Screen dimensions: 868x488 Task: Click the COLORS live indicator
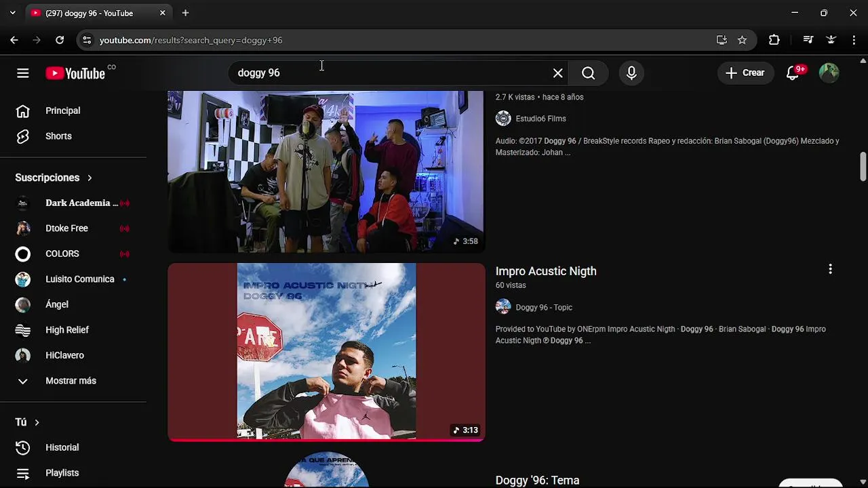coord(124,253)
